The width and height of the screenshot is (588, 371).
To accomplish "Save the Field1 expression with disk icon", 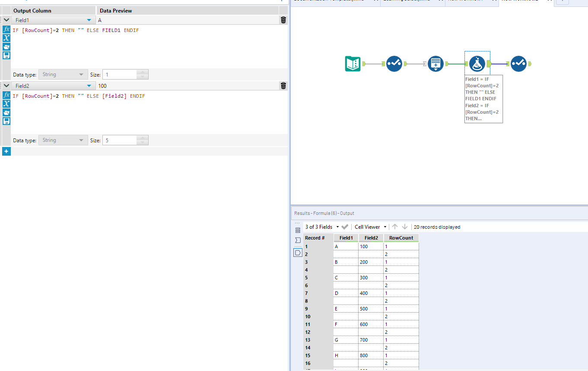I will click(x=6, y=55).
